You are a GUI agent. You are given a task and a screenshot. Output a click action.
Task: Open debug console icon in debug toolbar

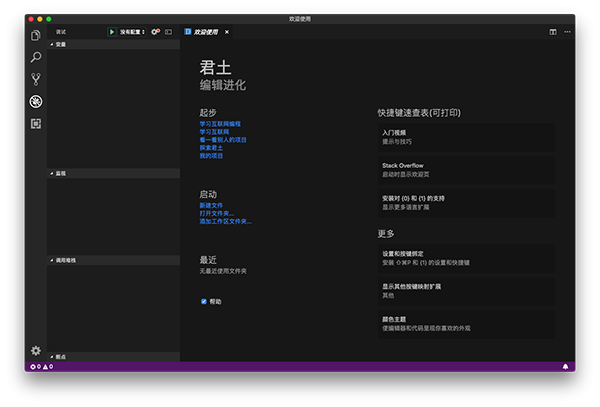[x=168, y=32]
